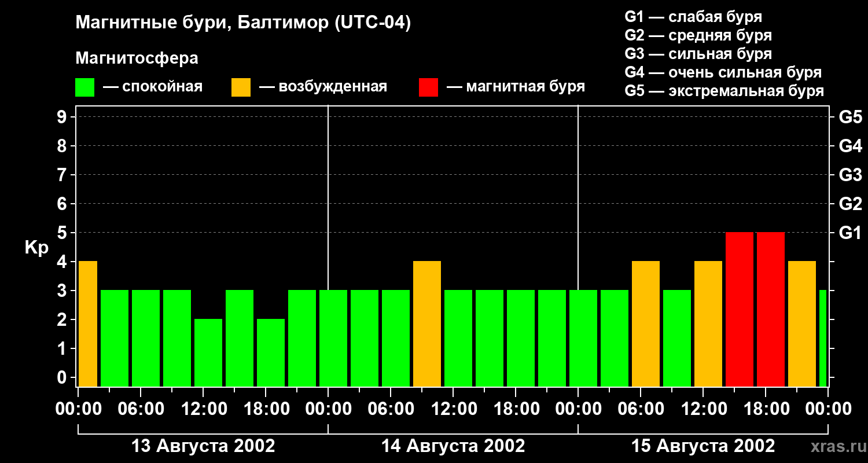Click the 'Kp' axis label
This screenshot has width=868, height=463.
[x=36, y=248]
